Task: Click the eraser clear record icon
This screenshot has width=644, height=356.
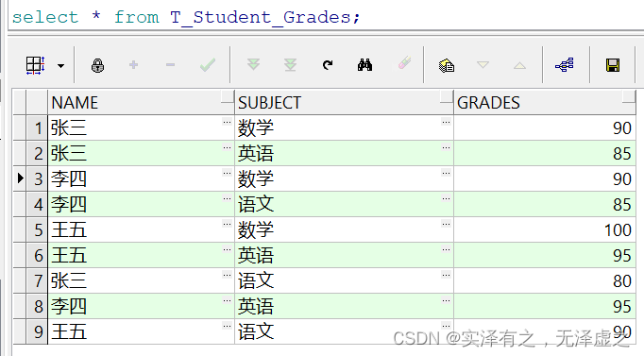Action: pos(404,63)
